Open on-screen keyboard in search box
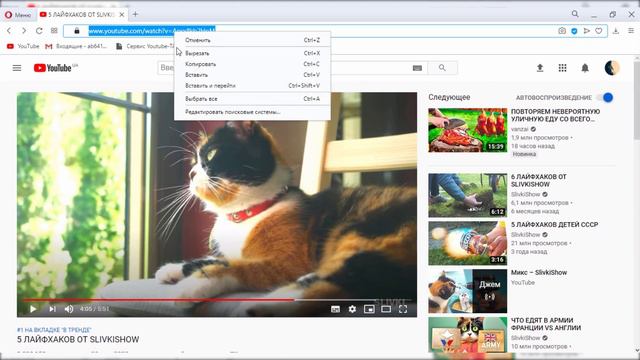The height and width of the screenshot is (360, 640). [x=417, y=68]
